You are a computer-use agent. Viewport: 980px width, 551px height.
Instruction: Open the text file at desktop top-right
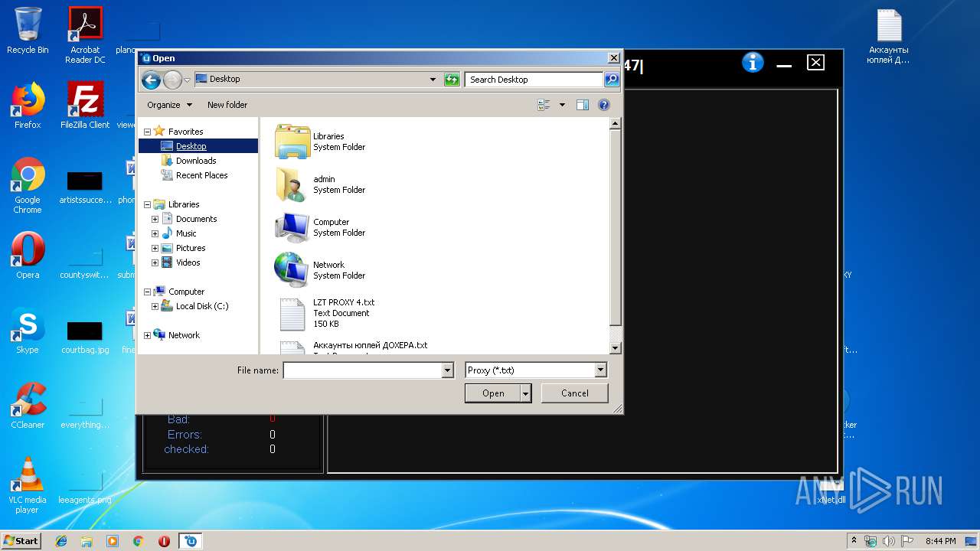click(888, 36)
